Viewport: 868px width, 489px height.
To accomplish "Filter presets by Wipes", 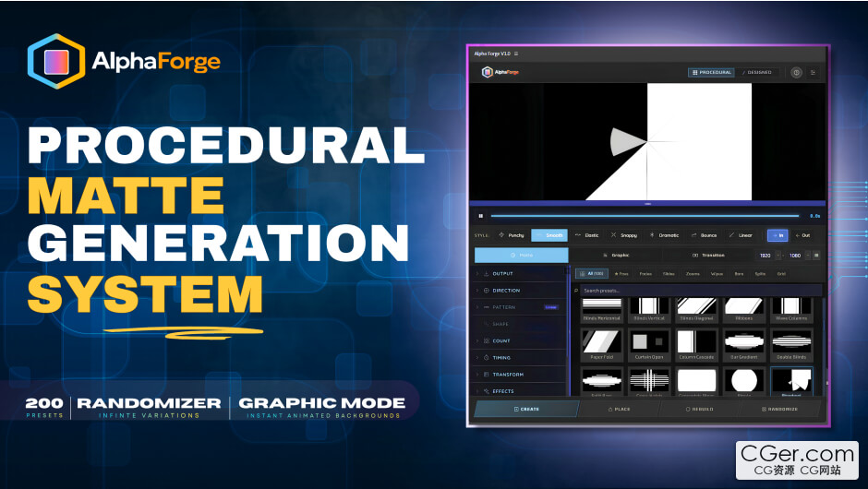I will click(717, 273).
